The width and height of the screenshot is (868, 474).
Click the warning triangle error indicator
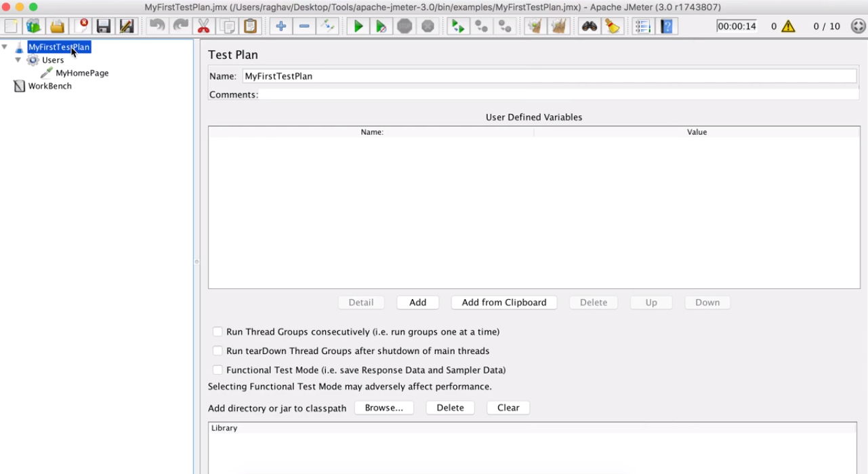pyautogui.click(x=788, y=26)
